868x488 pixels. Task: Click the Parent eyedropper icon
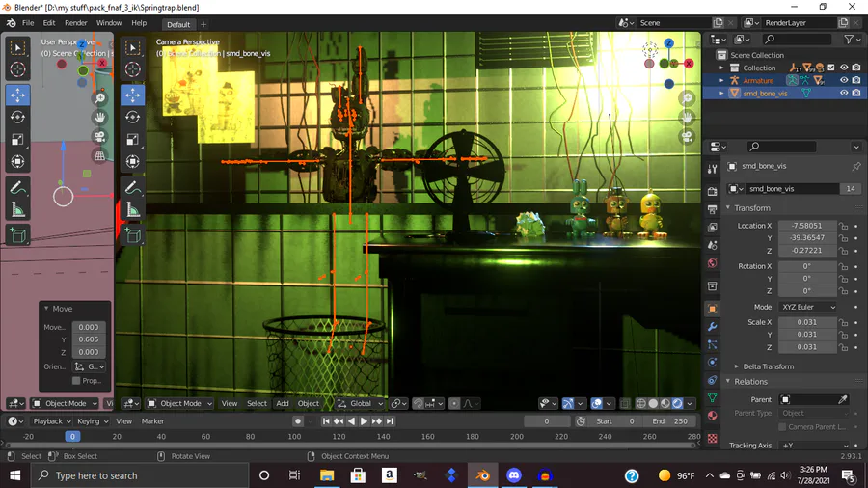point(843,399)
